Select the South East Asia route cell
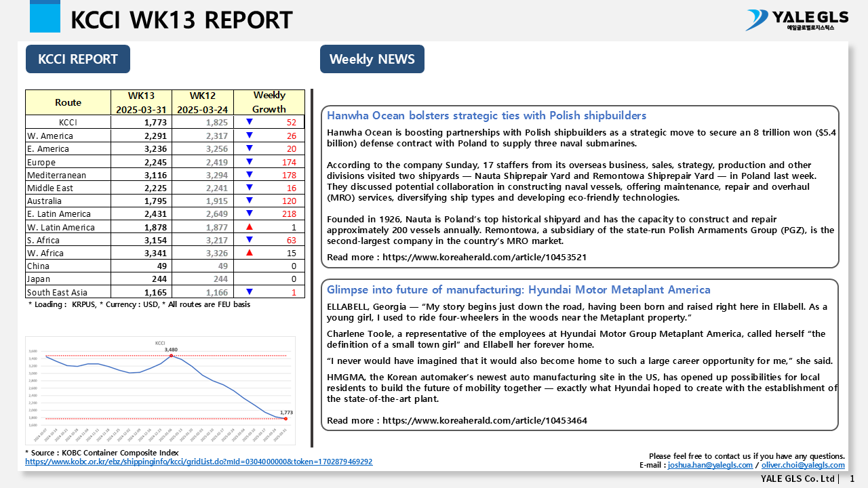This screenshot has width=868, height=488. pyautogui.click(x=68, y=292)
